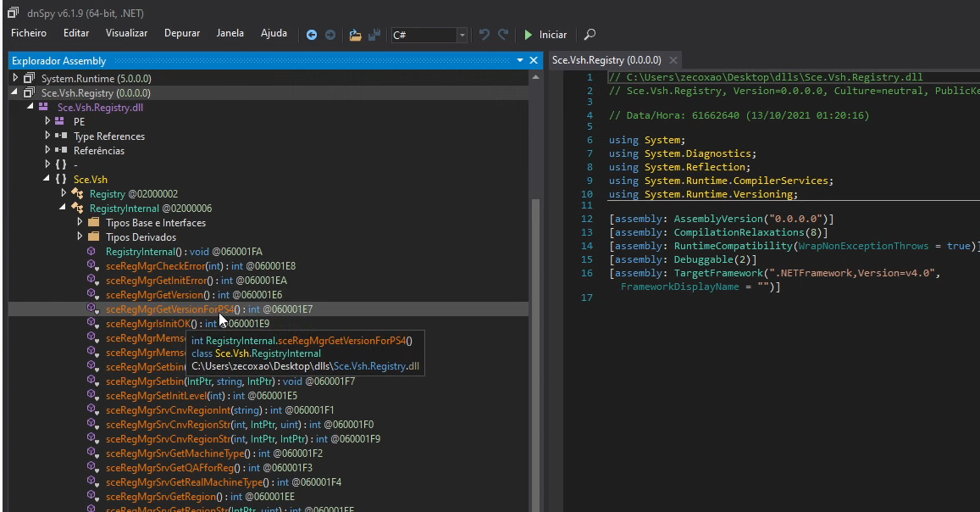This screenshot has height=512, width=980.
Task: Click the RegistryInternal class icon
Action: (x=77, y=209)
